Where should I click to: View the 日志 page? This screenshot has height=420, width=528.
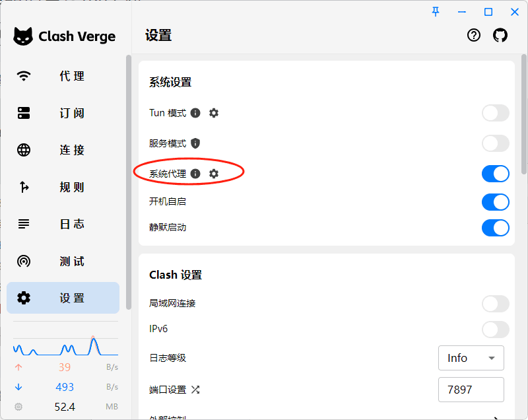pos(63,224)
